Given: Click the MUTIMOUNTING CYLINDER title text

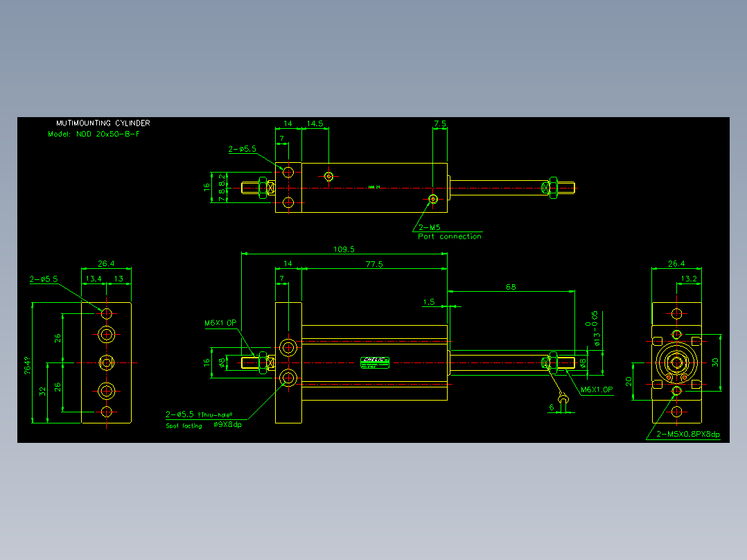Looking at the screenshot, I should pos(103,123).
